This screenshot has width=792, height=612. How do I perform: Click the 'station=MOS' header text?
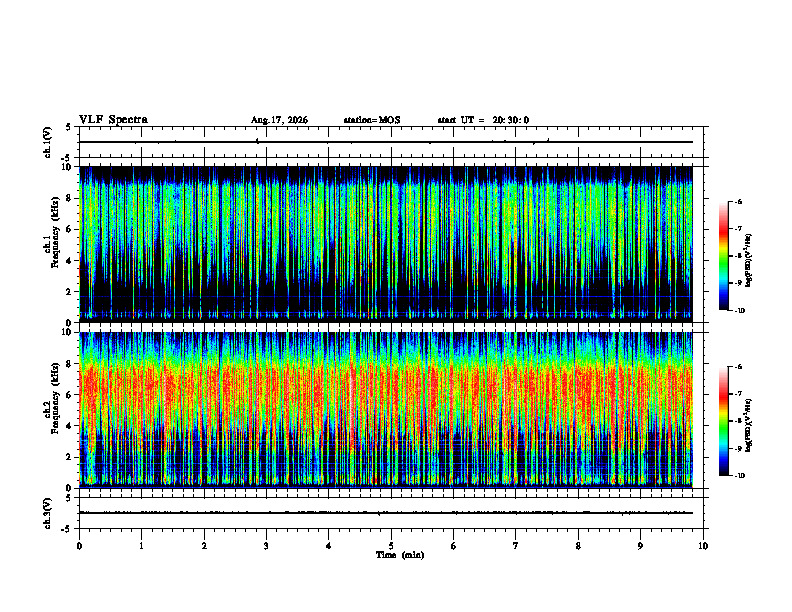372,120
